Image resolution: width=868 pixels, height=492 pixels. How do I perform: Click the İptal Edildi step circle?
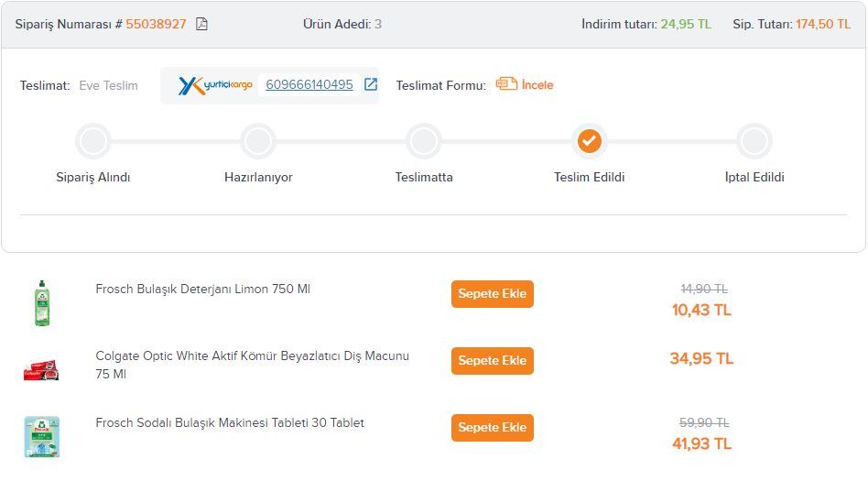click(754, 141)
